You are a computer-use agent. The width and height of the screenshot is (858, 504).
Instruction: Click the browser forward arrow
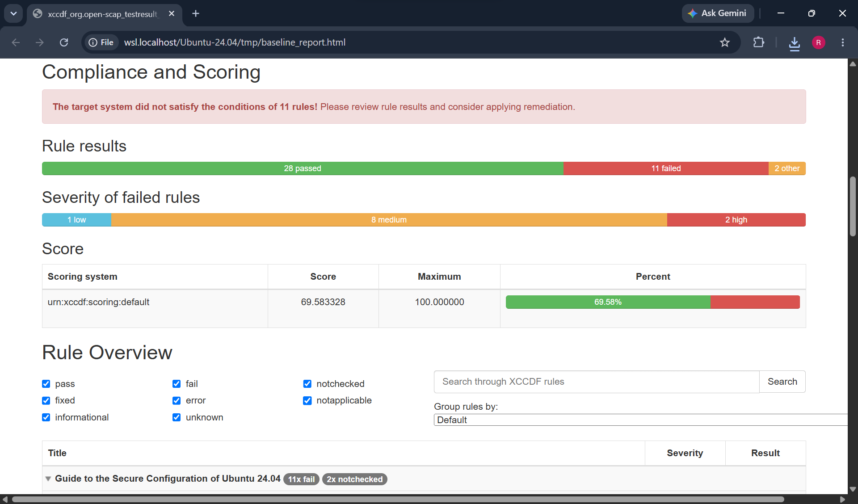(x=40, y=42)
